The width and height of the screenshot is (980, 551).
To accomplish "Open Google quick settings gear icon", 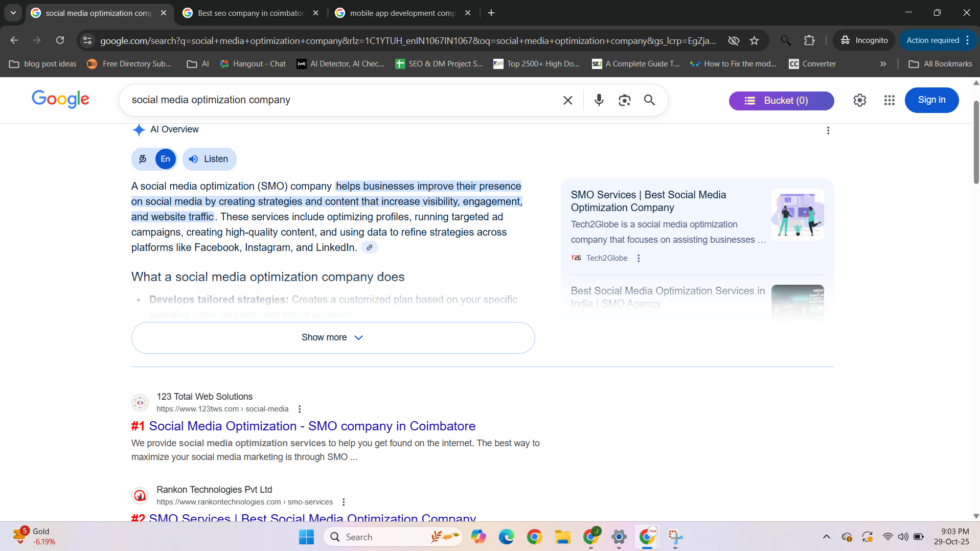I will (859, 100).
